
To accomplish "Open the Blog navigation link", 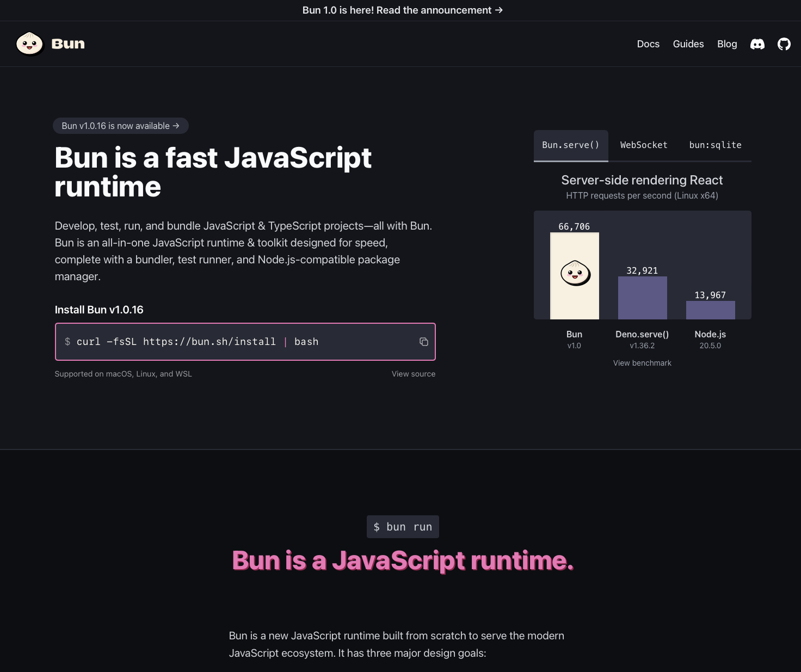I will [727, 44].
